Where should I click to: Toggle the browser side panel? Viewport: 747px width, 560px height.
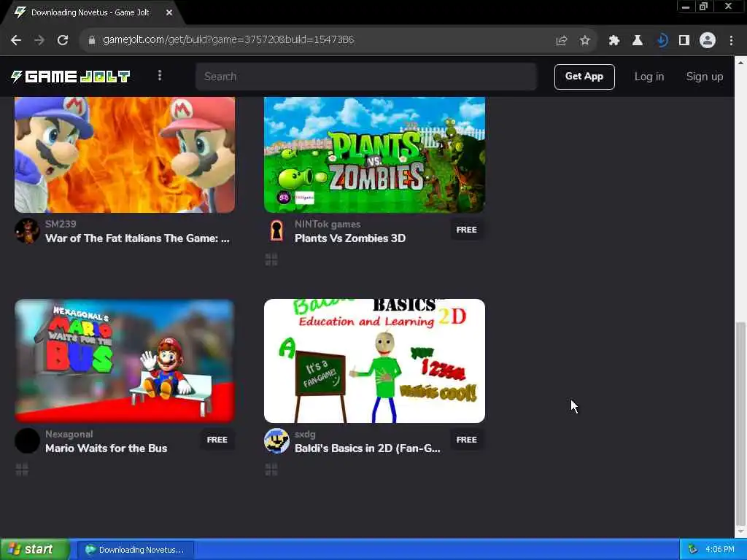pyautogui.click(x=684, y=41)
